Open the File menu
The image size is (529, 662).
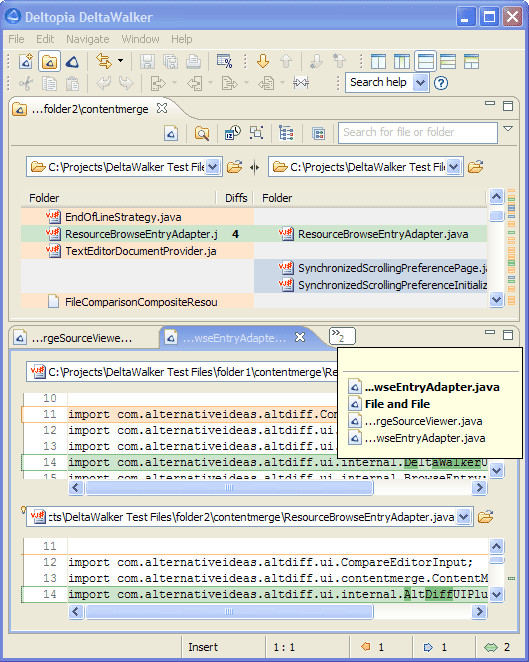pyautogui.click(x=16, y=39)
